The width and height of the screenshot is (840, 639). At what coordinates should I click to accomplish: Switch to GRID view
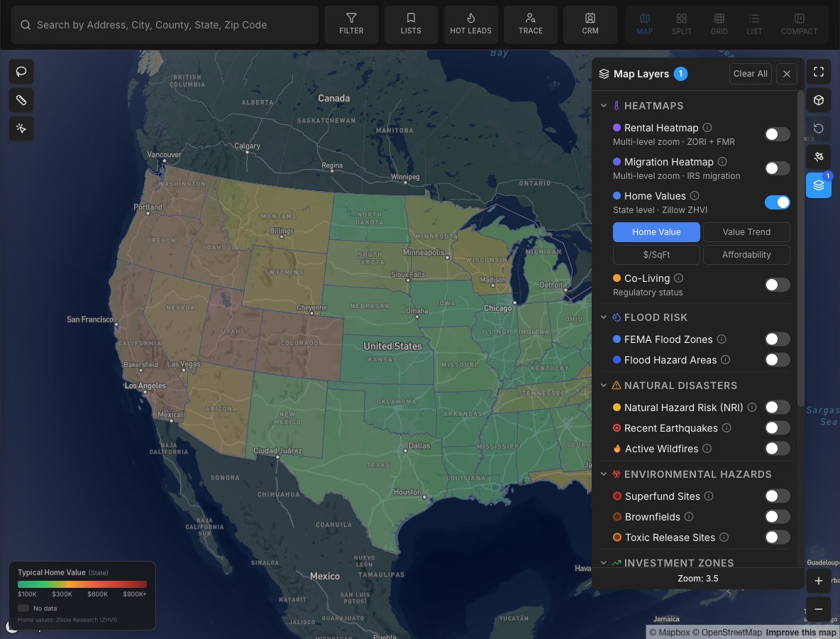[x=719, y=25]
